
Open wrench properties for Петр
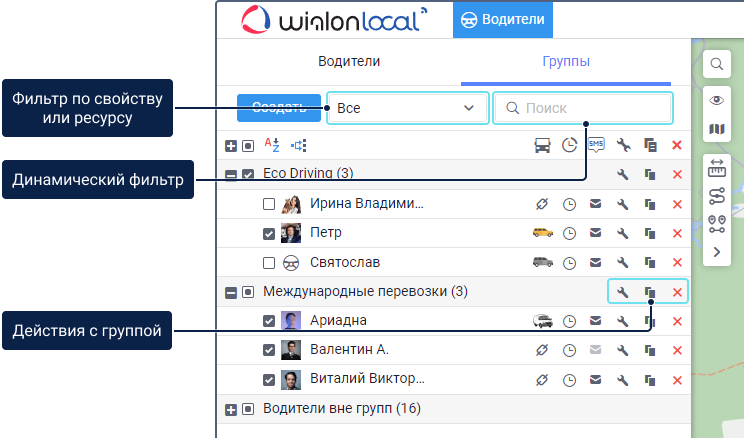623,233
